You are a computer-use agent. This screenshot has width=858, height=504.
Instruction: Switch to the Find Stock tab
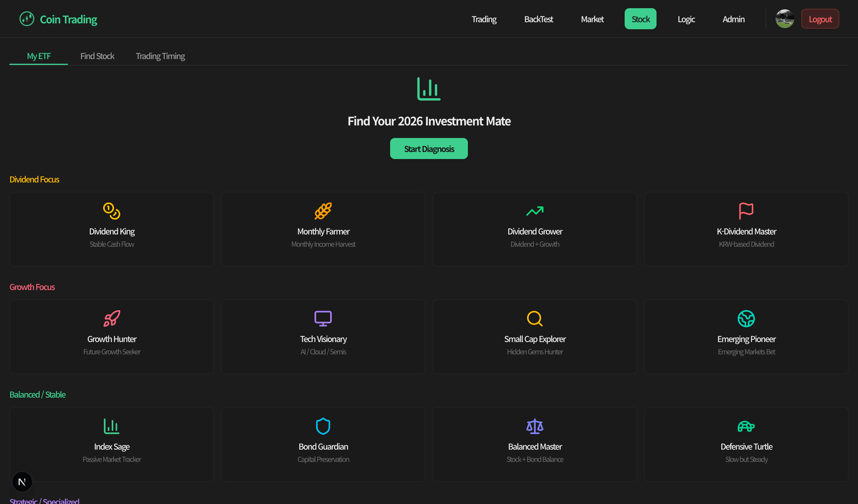point(97,56)
